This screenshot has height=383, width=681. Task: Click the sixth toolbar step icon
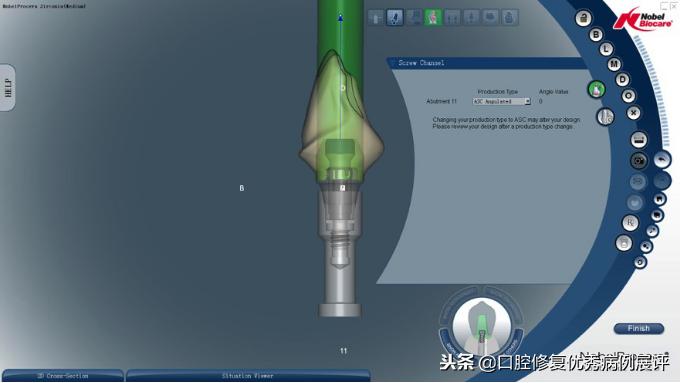click(x=471, y=18)
